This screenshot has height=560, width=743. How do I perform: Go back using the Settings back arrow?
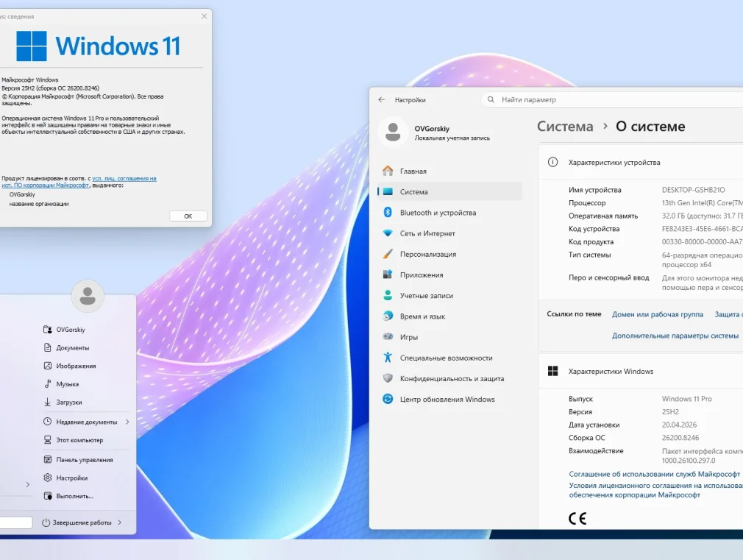381,99
